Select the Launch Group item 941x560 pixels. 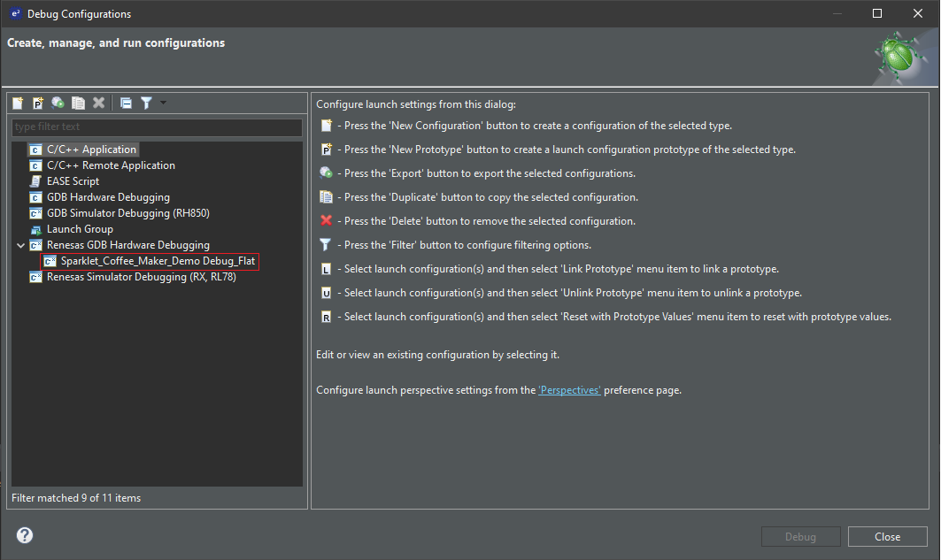[x=80, y=229]
